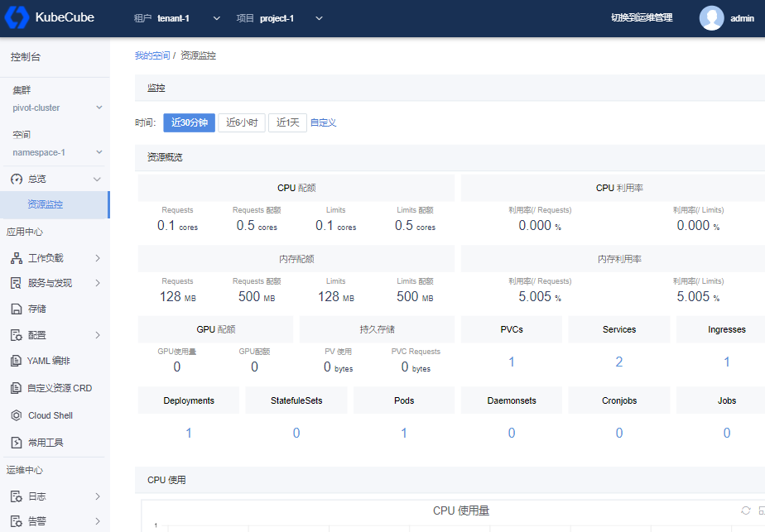765x532 pixels.
Task: Click the 存储 storage icon
Action: coord(17,309)
